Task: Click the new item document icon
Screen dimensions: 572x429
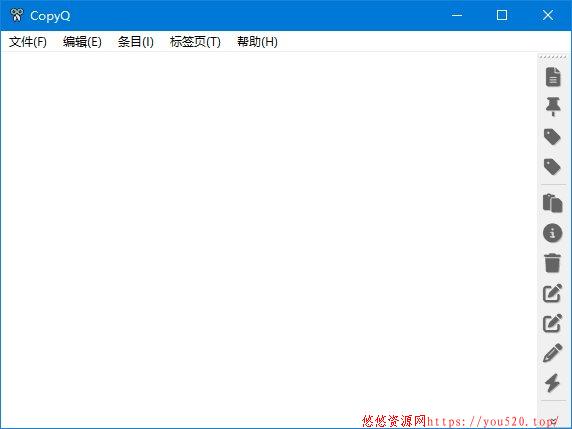Action: (553, 77)
